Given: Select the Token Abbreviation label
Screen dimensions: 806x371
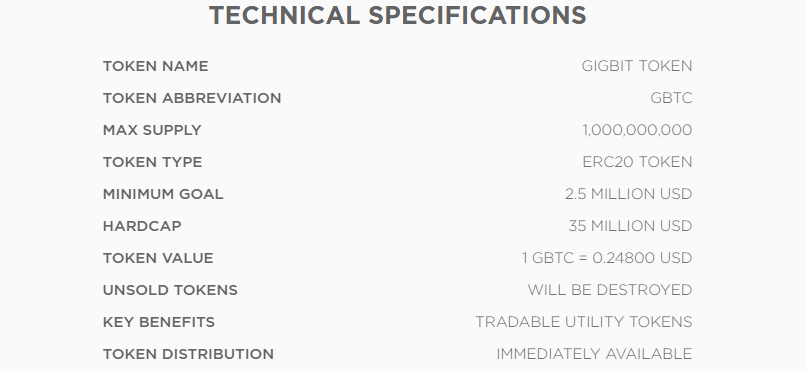Looking at the screenshot, I should coord(192,98).
